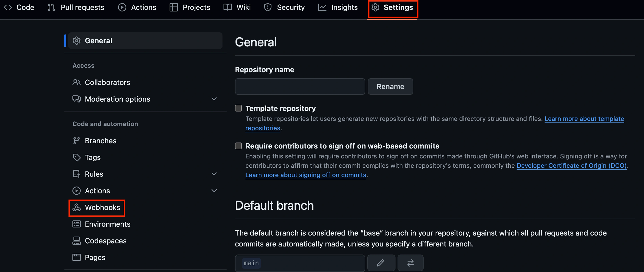This screenshot has width=644, height=272.
Task: Click the Rename button
Action: coord(390,86)
